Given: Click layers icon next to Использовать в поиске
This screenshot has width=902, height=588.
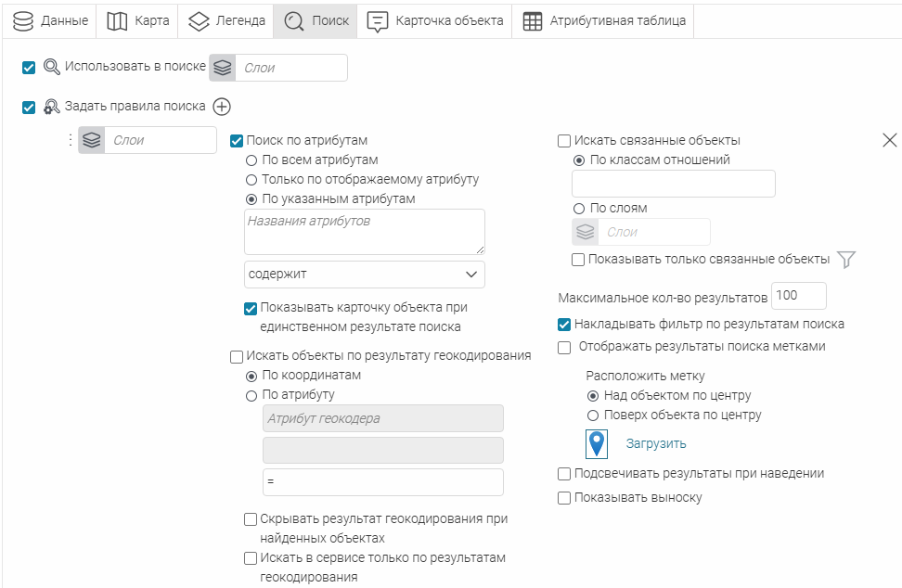Looking at the screenshot, I should [223, 68].
